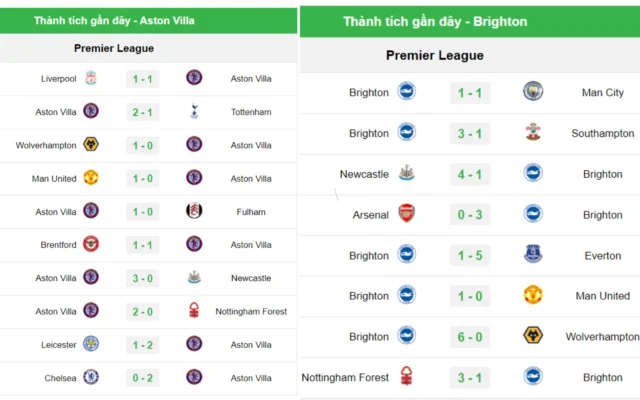Open the Newcastle team link in Brighton table

click(x=364, y=174)
